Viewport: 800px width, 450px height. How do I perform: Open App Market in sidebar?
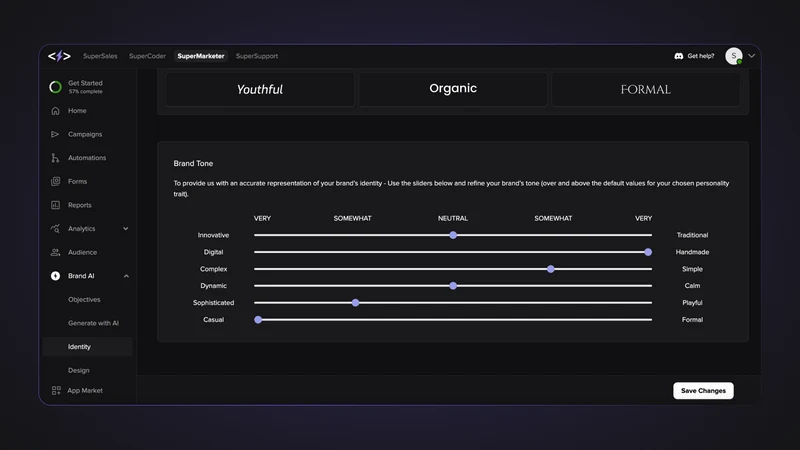coord(85,390)
